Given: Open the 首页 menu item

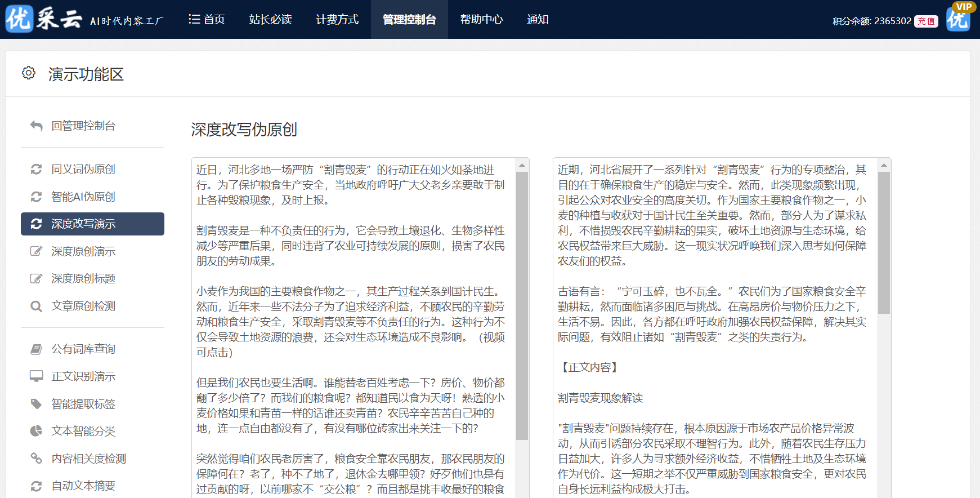Looking at the screenshot, I should click(207, 20).
